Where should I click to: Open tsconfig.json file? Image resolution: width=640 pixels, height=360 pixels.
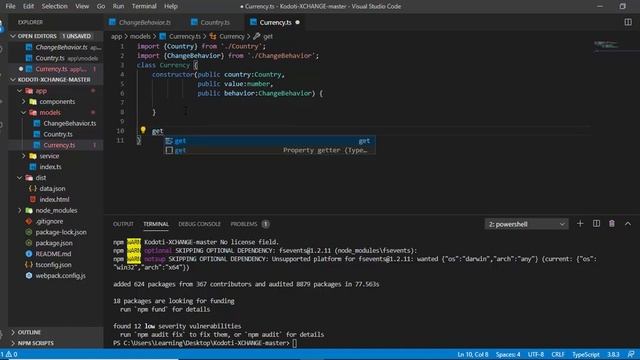point(53,265)
